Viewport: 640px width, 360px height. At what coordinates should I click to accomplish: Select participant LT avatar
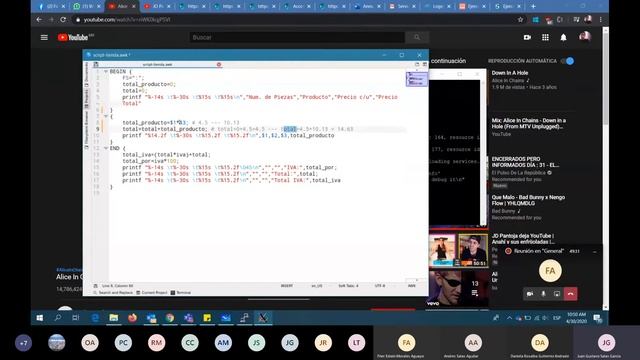356,343
